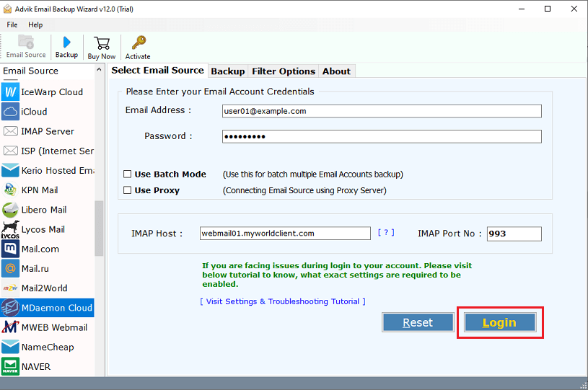
Task: Select the IceWarp Cloud icon
Action: point(10,92)
